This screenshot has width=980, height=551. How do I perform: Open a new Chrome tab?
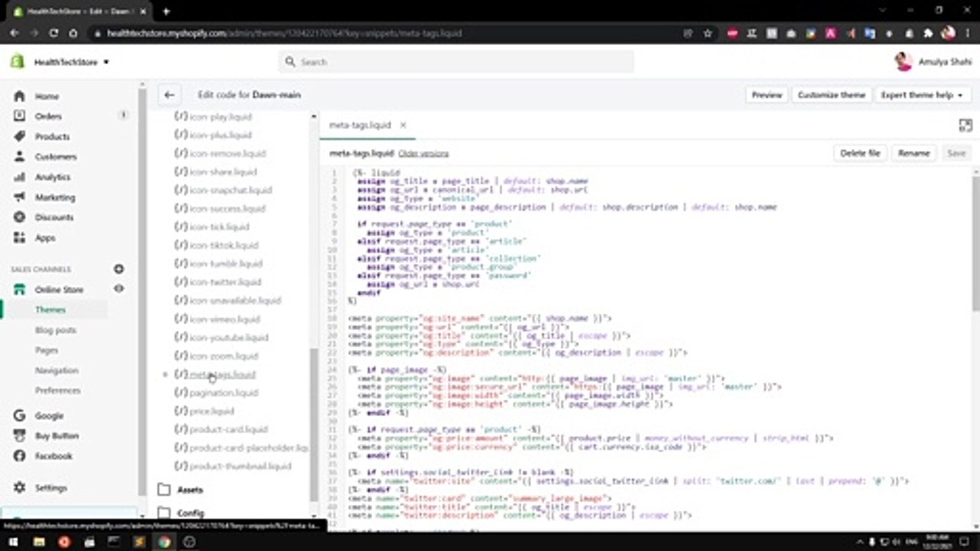pos(166,11)
